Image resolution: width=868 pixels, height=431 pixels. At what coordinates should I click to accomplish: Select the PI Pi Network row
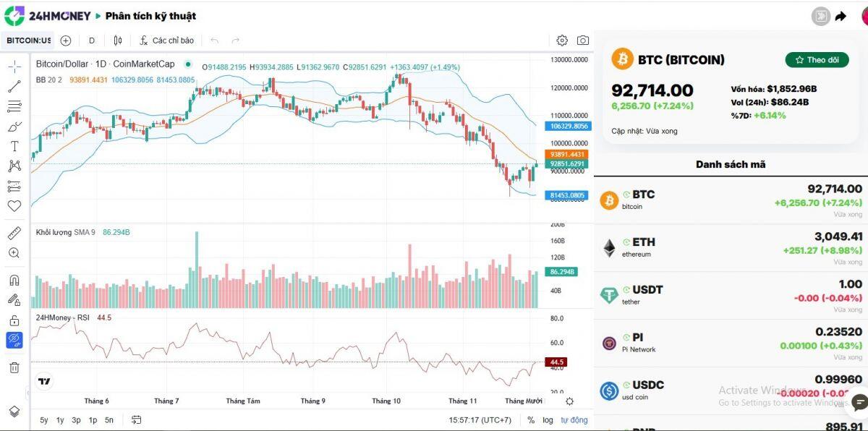[731, 343]
